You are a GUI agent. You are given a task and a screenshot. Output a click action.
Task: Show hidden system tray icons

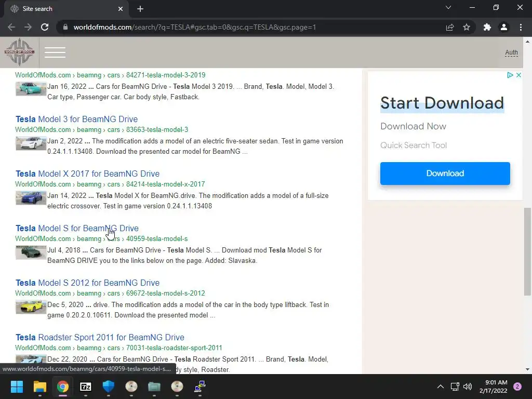[x=441, y=387]
